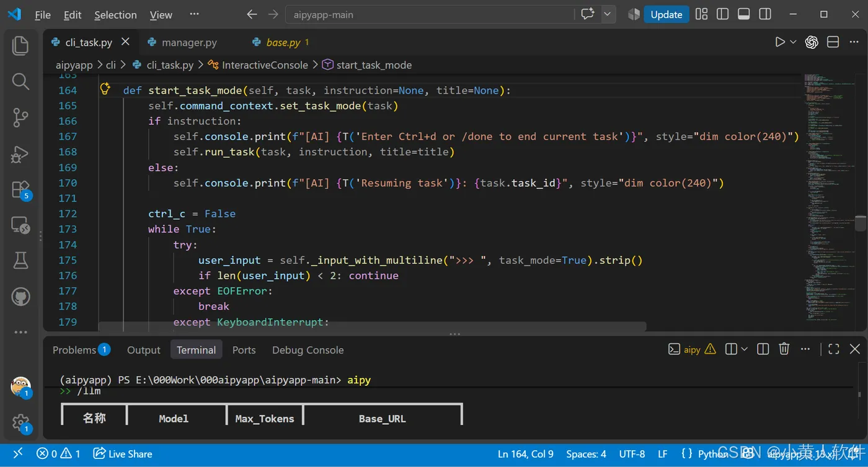Toggle the bottom panel layout button
Image resolution: width=868 pixels, height=467 pixels.
(744, 14)
